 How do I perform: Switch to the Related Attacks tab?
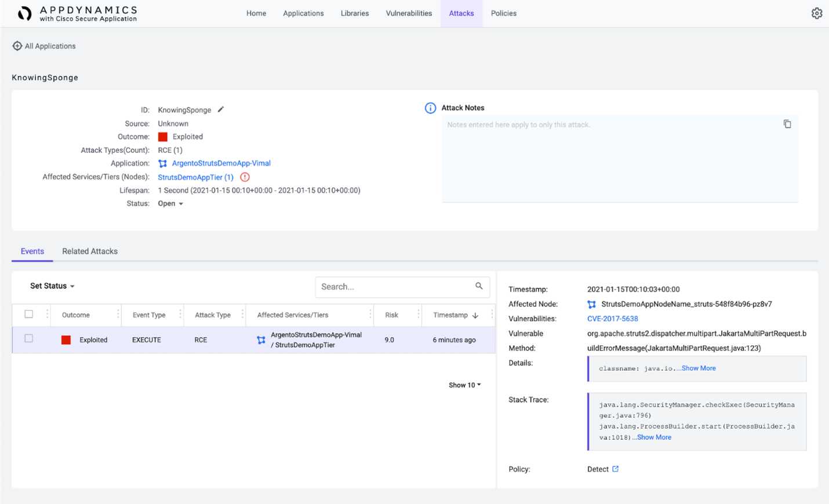coord(90,251)
